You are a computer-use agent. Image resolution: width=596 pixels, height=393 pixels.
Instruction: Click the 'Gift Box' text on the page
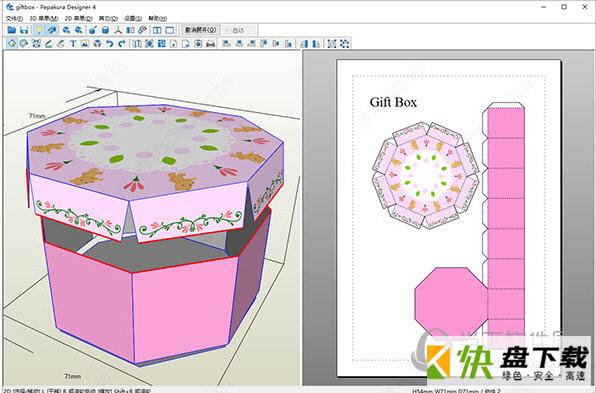393,102
